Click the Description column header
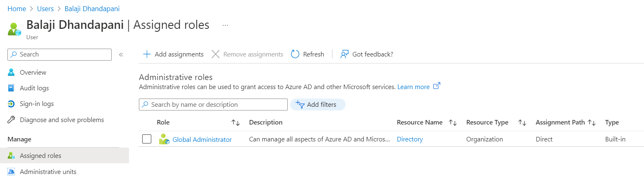 266,122
